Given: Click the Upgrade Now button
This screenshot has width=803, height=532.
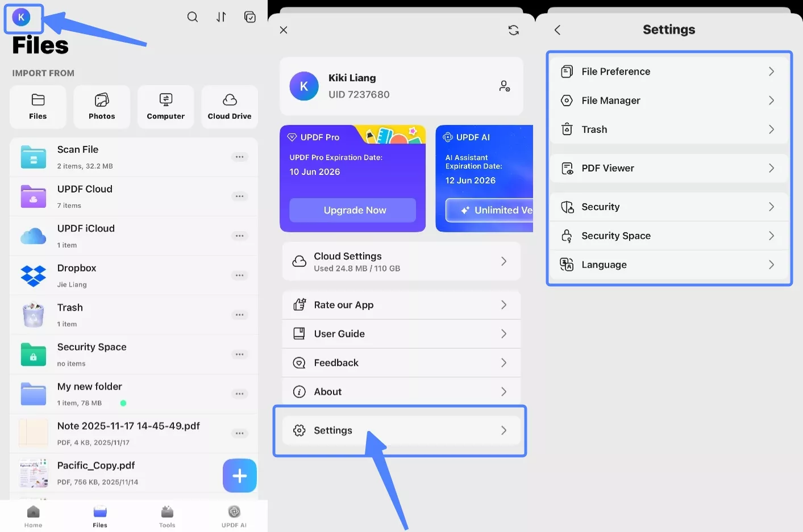Looking at the screenshot, I should (353, 210).
